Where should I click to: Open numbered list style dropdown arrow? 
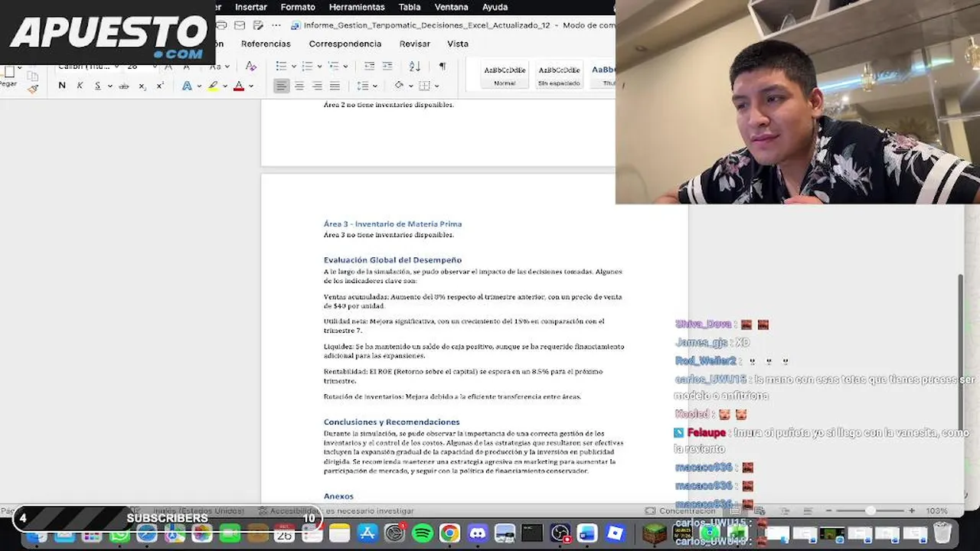tap(319, 67)
